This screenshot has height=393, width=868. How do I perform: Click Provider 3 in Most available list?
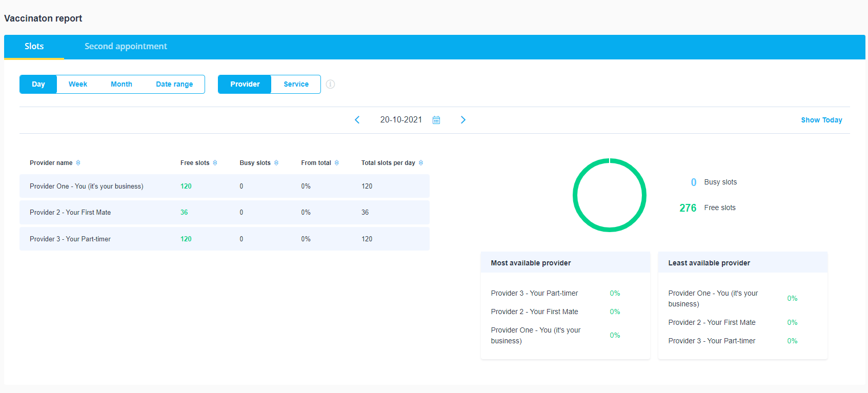[x=534, y=293]
